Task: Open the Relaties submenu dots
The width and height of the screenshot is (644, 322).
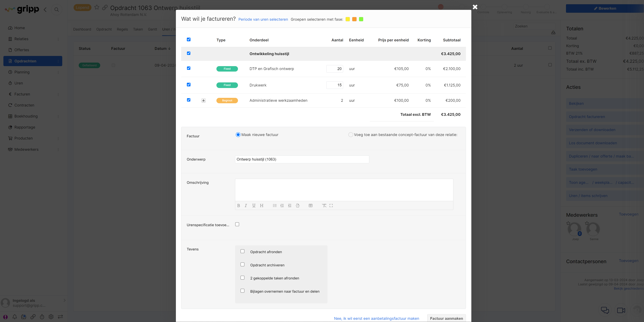Action: pos(58,39)
